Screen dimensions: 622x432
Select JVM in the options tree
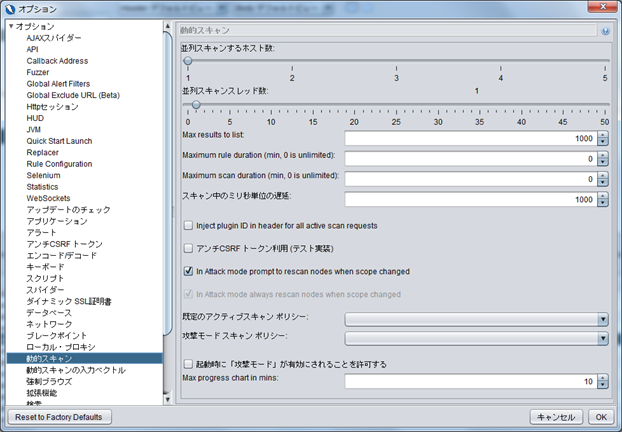coord(33,130)
